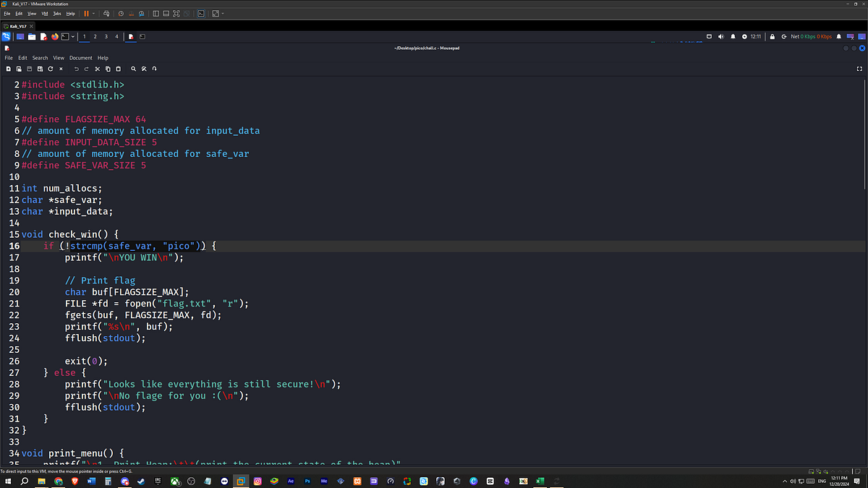Screen dimensions: 868x488
Task: Pause the virtual machine
Action: pyautogui.click(x=85, y=13)
